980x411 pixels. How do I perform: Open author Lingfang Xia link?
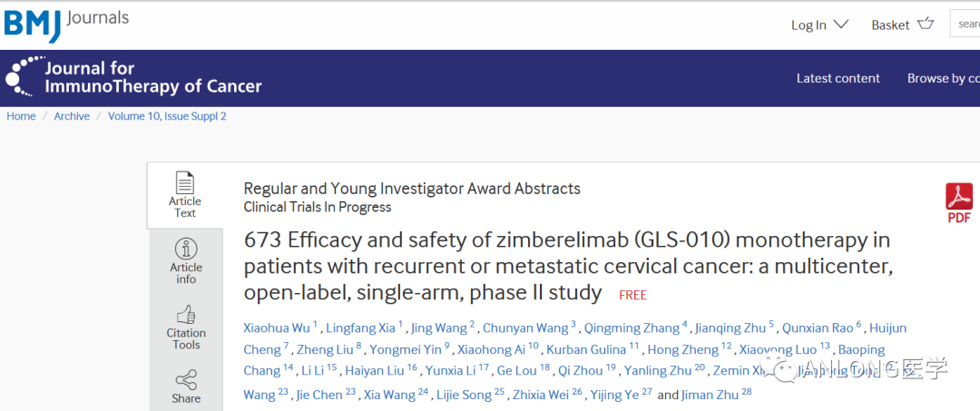tap(360, 328)
